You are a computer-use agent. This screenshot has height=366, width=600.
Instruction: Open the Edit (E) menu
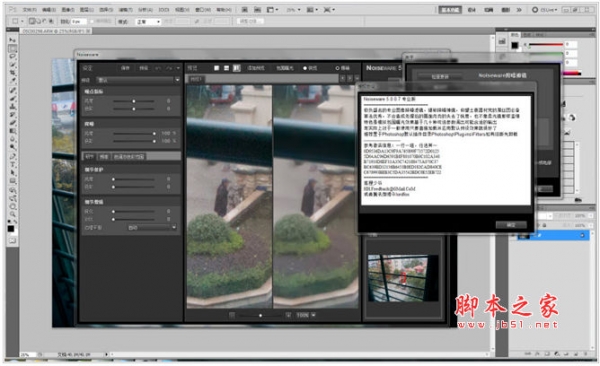coord(49,10)
